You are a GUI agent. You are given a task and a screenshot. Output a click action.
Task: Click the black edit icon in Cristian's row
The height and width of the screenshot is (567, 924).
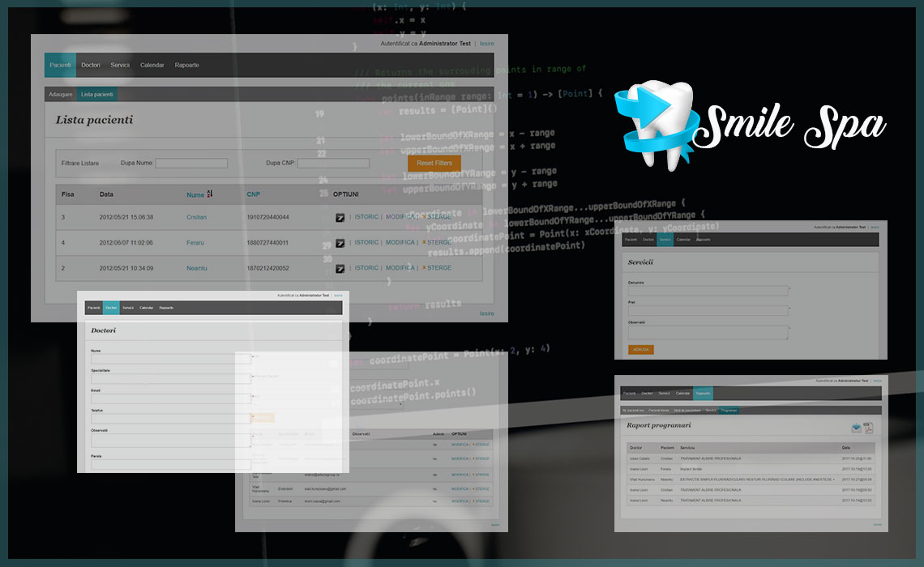coord(340,218)
